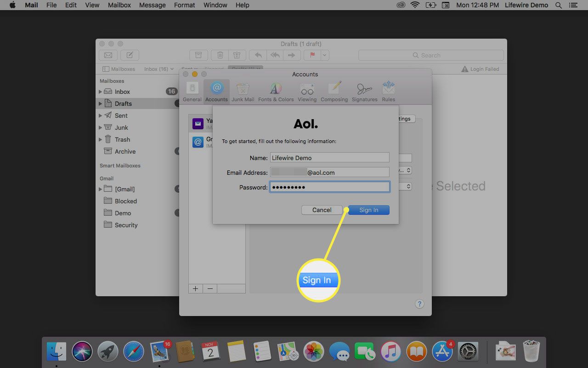Open the Viewing preferences pane
Image resolution: width=588 pixels, height=368 pixels.
point(307,91)
